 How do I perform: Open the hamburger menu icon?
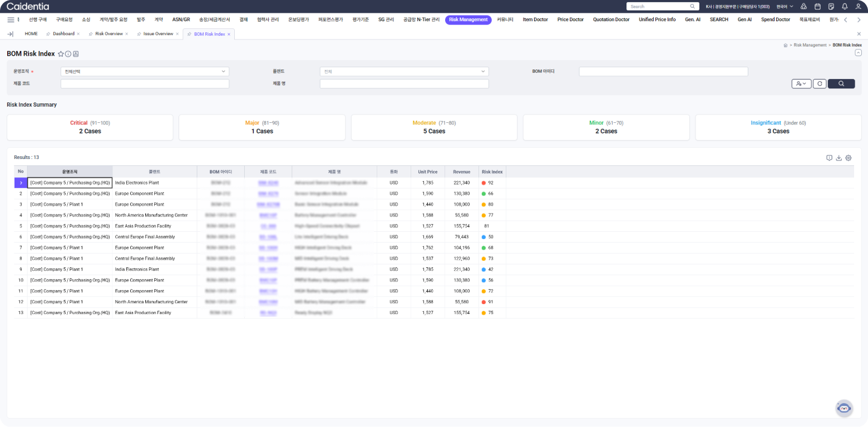pos(11,19)
